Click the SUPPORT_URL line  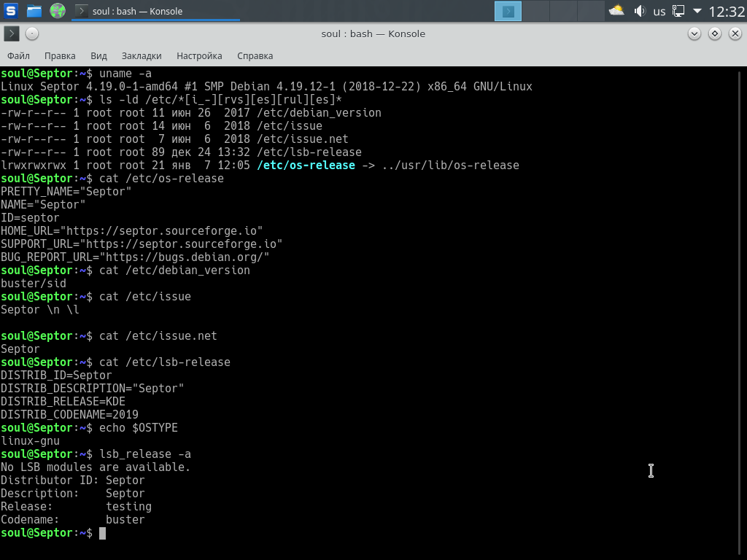tap(142, 244)
